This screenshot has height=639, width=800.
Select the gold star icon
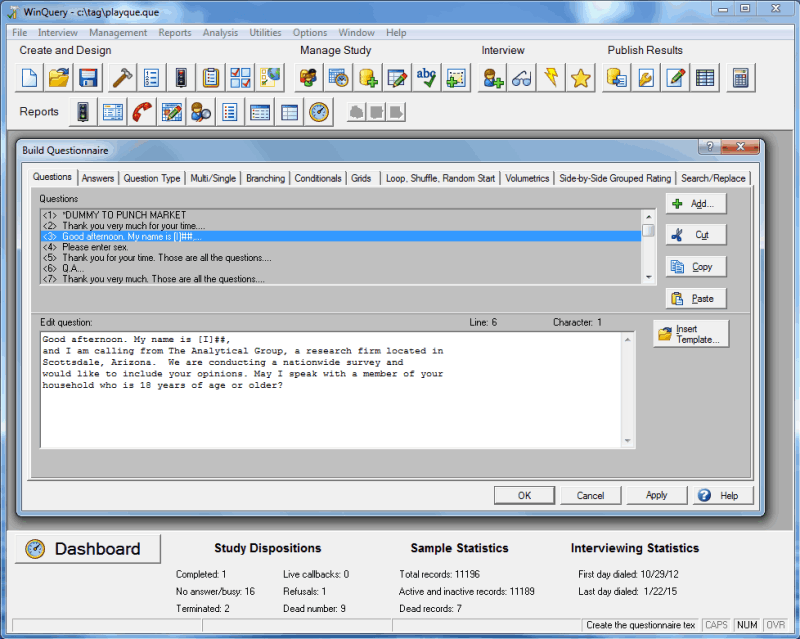[581, 78]
